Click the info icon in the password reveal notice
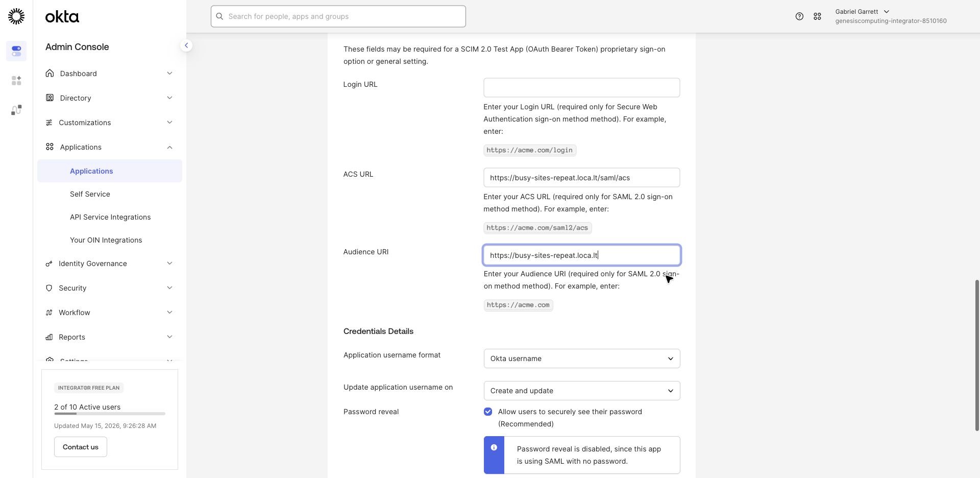This screenshot has height=478, width=980. [x=494, y=447]
